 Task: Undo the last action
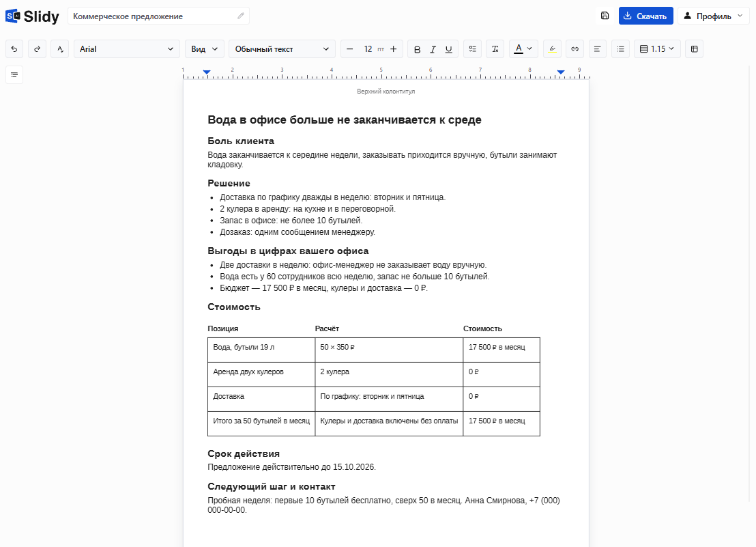pyautogui.click(x=14, y=48)
